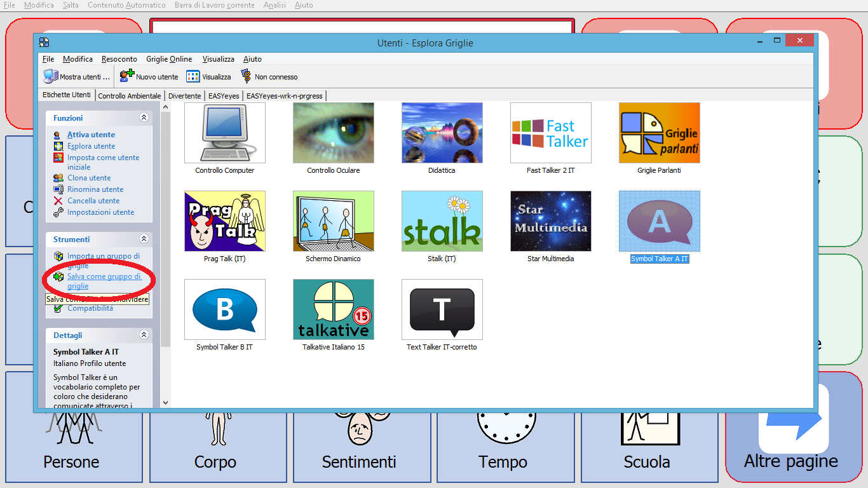Open the Griglie Online menu
Image resolution: width=868 pixels, height=488 pixels.
click(169, 59)
